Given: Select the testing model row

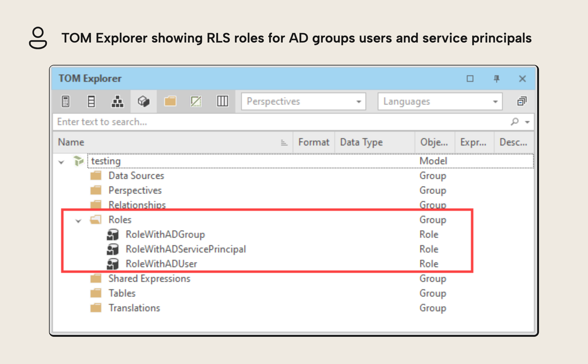Looking at the screenshot, I should (x=311, y=161).
